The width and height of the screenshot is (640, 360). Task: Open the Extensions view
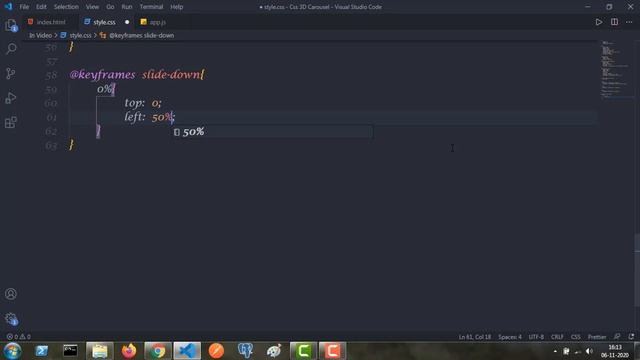click(x=11, y=122)
